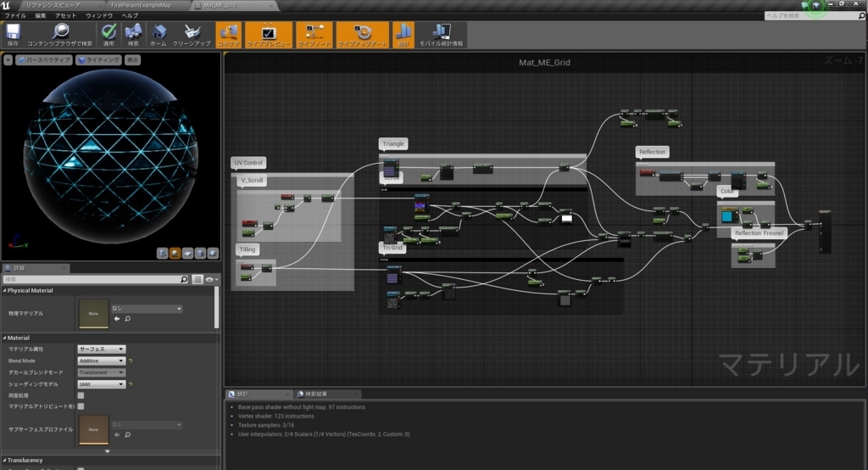Image resolution: width=868 pixels, height=470 pixels.
Task: Select the UV Control comment label
Action: click(x=248, y=162)
